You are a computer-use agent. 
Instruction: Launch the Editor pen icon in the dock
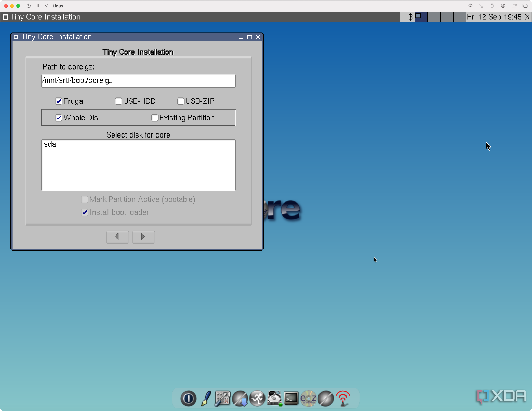click(x=206, y=398)
